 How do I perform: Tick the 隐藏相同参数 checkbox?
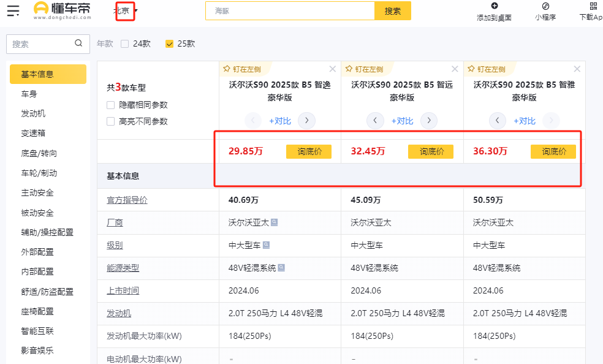[111, 105]
